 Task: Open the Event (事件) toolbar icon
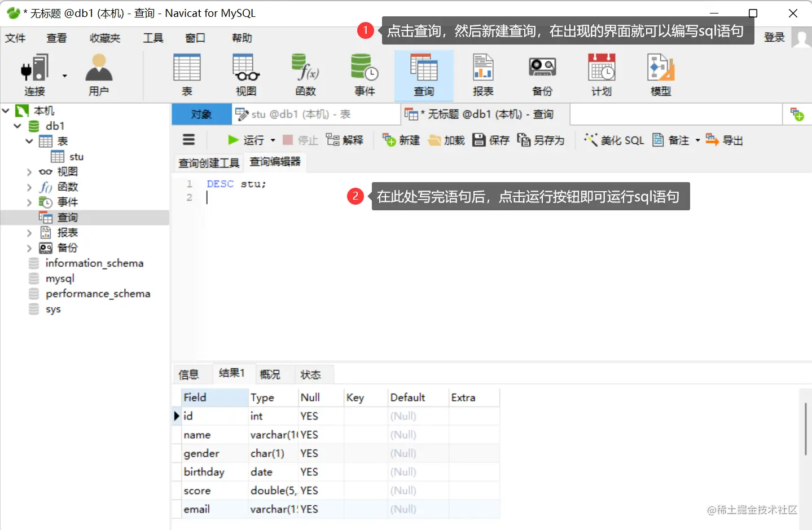pos(365,75)
